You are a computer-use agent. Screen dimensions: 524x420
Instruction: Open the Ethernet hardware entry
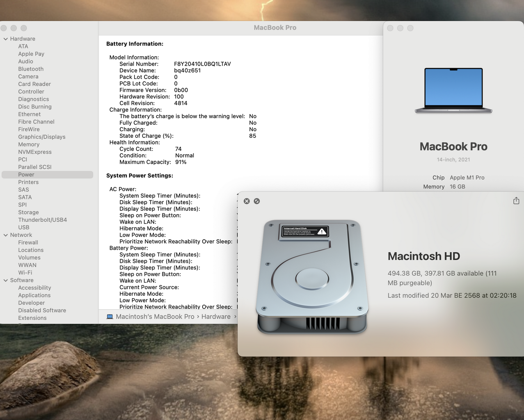(30, 114)
